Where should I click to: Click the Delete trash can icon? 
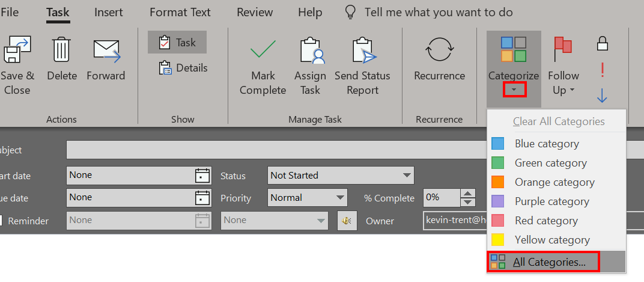tap(62, 51)
